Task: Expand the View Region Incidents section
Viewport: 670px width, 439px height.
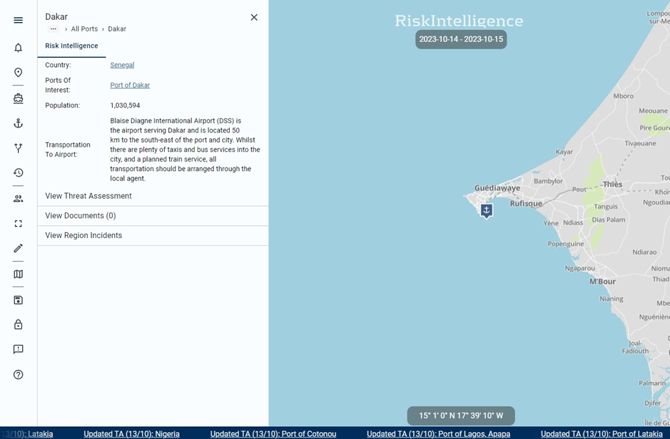Action: coord(153,236)
